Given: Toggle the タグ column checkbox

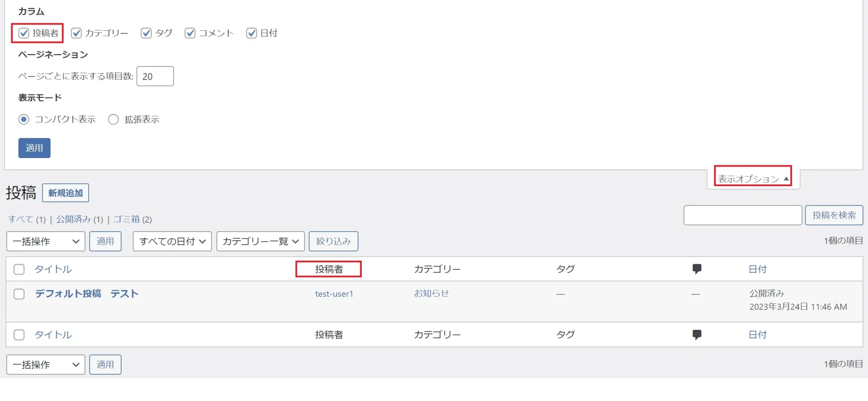Looking at the screenshot, I should click(x=146, y=33).
